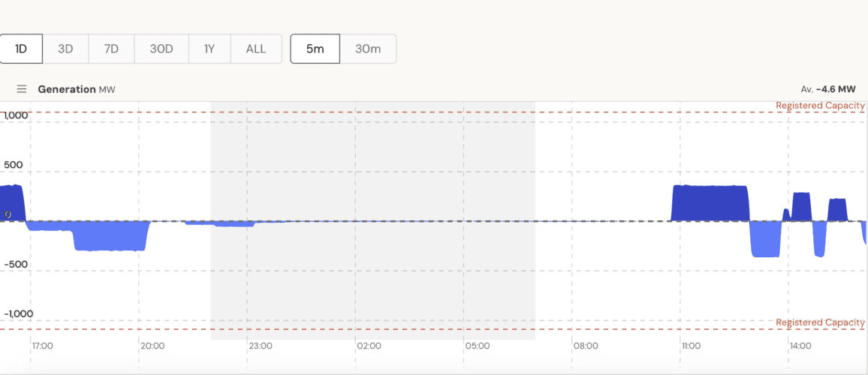Click the Generation MW chart title
The image size is (868, 375).
pyautogui.click(x=76, y=89)
